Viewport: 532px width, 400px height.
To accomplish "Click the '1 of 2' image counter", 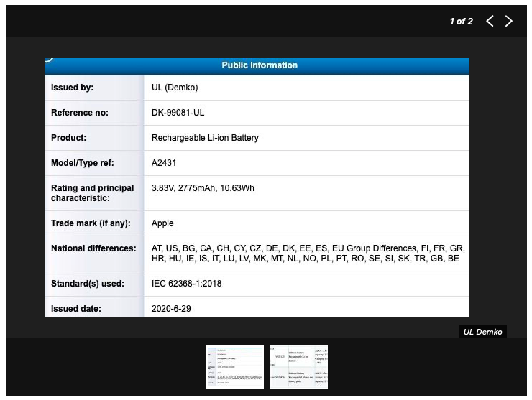I will pyautogui.click(x=461, y=22).
